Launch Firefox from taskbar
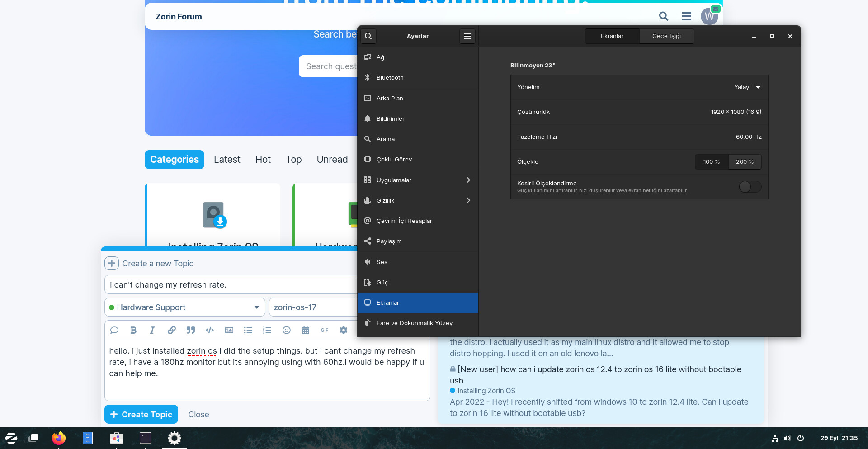The width and height of the screenshot is (868, 449). (59, 438)
